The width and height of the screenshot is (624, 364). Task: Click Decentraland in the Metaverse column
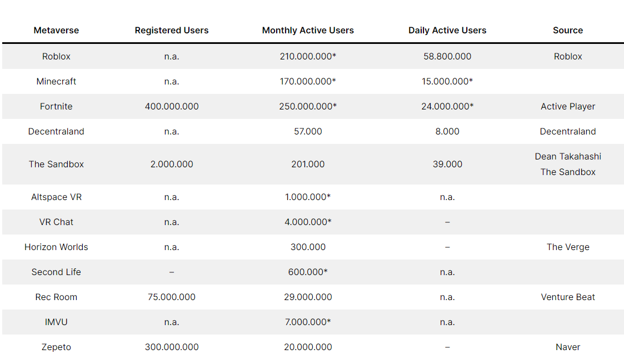coord(56,132)
